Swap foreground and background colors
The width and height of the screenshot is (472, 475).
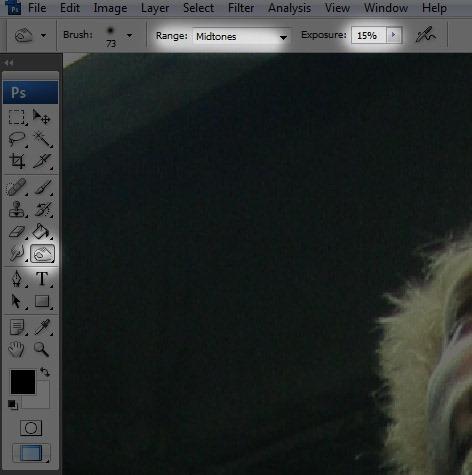pos(45,371)
